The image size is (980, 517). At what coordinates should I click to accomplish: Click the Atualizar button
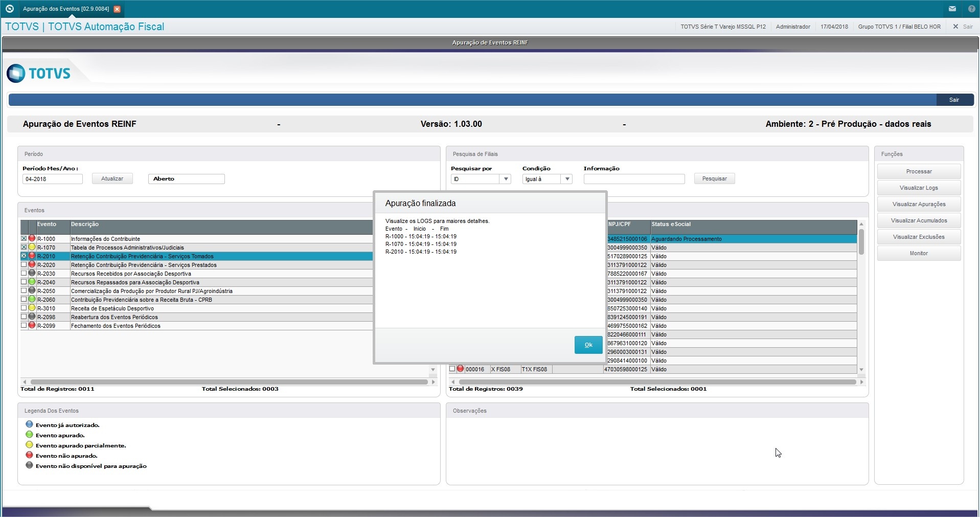coord(112,178)
